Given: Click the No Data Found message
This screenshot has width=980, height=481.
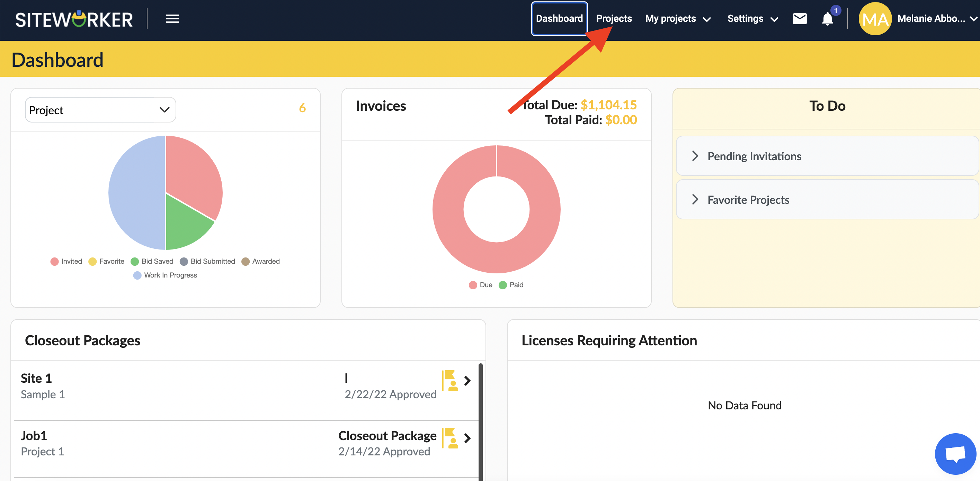Looking at the screenshot, I should coord(745,405).
